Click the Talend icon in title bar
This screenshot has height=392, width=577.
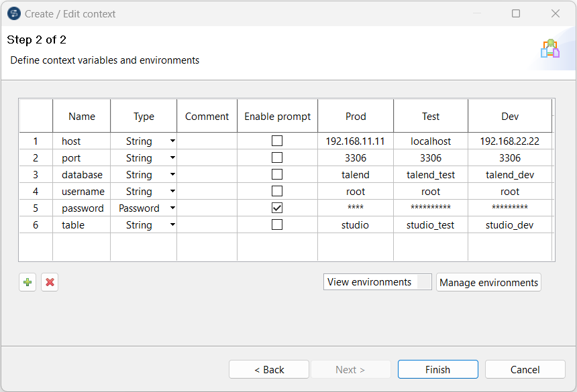click(13, 13)
